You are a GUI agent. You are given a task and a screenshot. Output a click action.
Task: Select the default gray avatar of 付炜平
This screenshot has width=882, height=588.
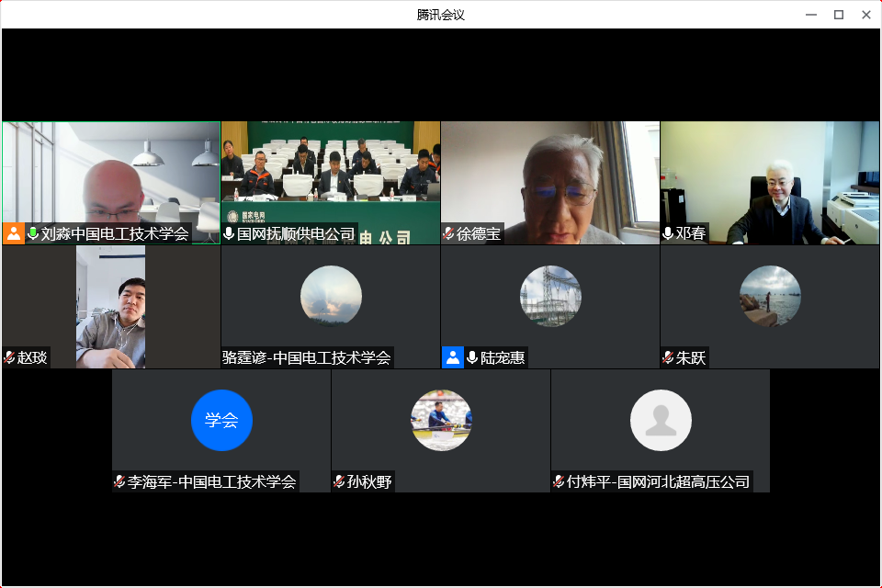[661, 421]
